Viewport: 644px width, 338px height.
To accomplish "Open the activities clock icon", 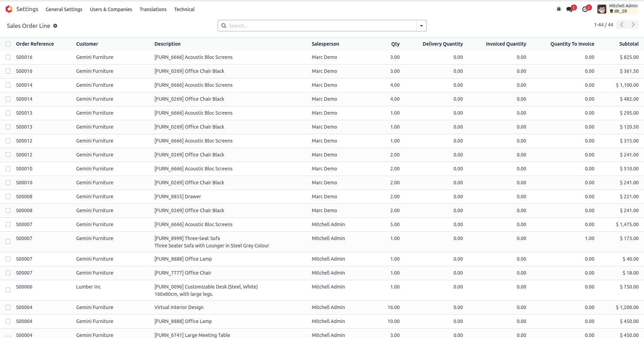I will [585, 9].
